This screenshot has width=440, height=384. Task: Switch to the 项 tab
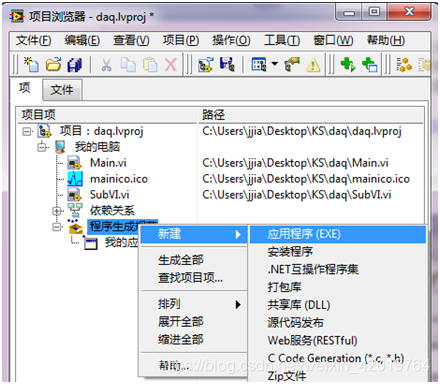(x=25, y=88)
